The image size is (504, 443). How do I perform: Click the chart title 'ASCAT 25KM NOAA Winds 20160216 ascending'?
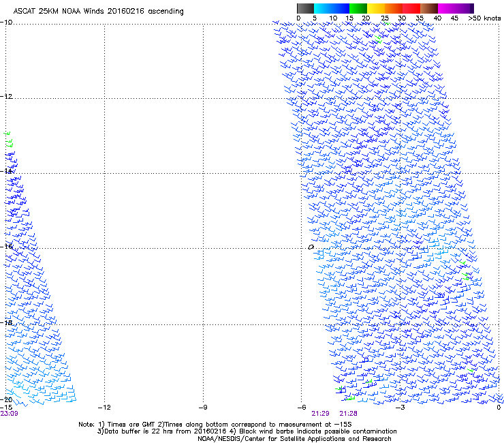pos(98,12)
